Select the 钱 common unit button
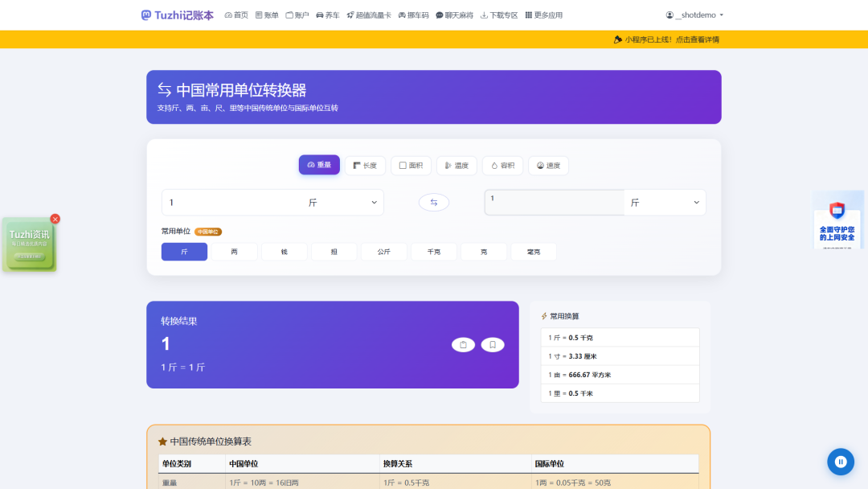The image size is (868, 489). click(284, 252)
